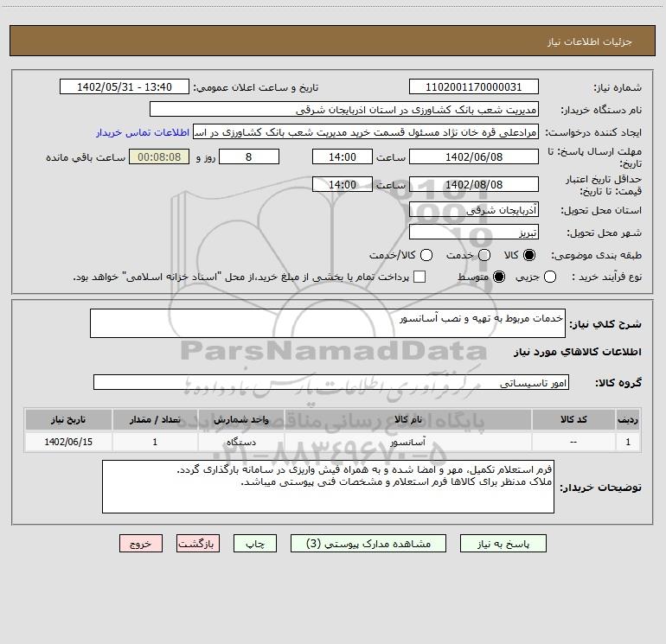666x644 pixels.
Task: Click the تعداد / مقدار column header
Action: [x=155, y=419]
